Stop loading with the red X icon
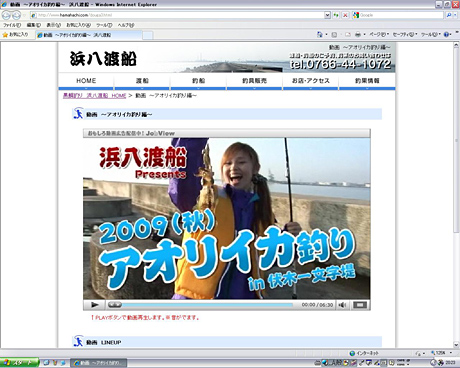460x368 pixels. coord(345,15)
